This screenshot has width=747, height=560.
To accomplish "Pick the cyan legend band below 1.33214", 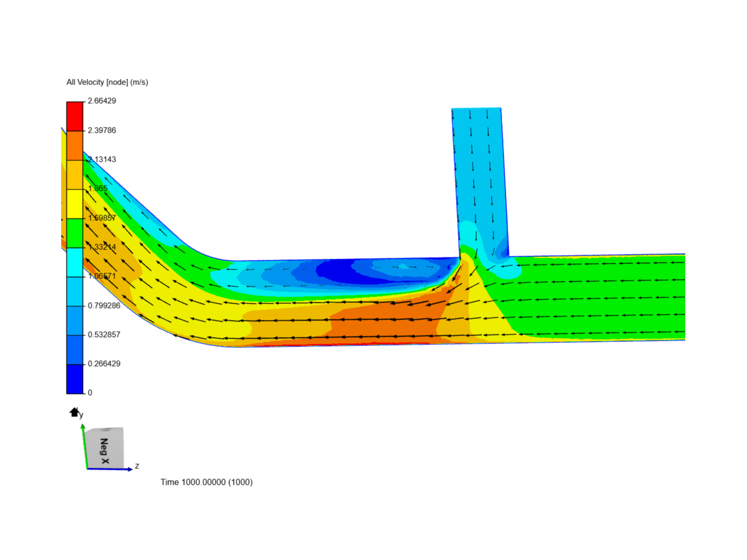I will tap(75, 262).
